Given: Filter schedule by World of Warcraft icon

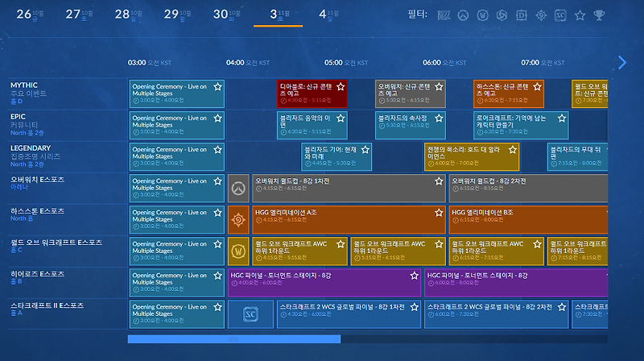Looking at the screenshot, I should (482, 15).
